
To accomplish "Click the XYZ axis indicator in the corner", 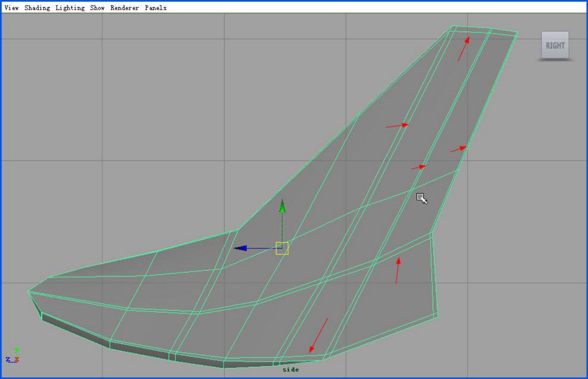I will [x=13, y=355].
